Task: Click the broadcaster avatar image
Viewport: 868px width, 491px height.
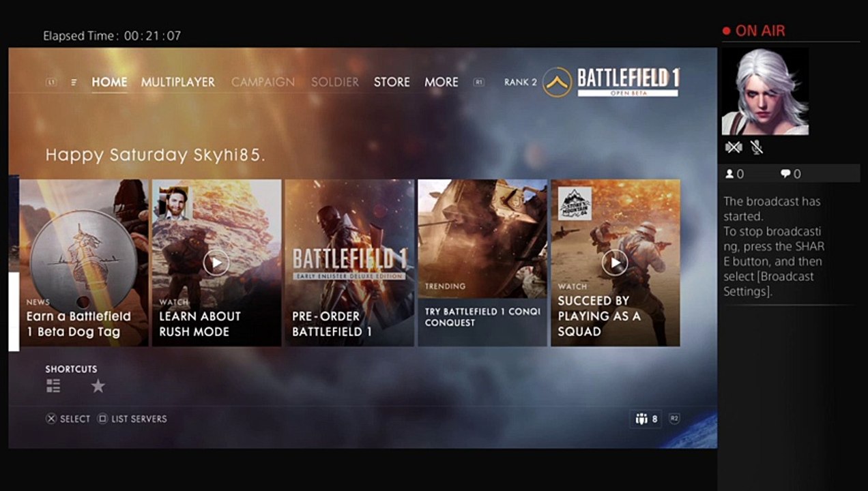Action: (765, 91)
